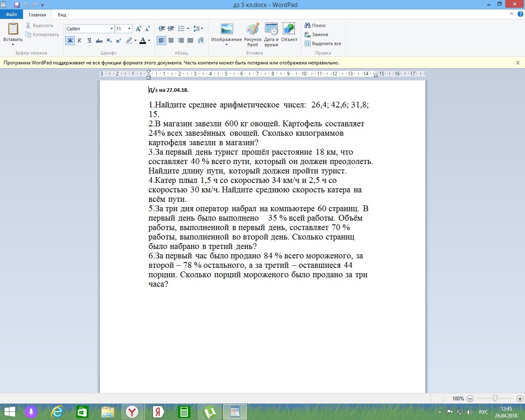This screenshot has height=420, width=525.
Task: Open the WordPad help question mark
Action: 520,14
